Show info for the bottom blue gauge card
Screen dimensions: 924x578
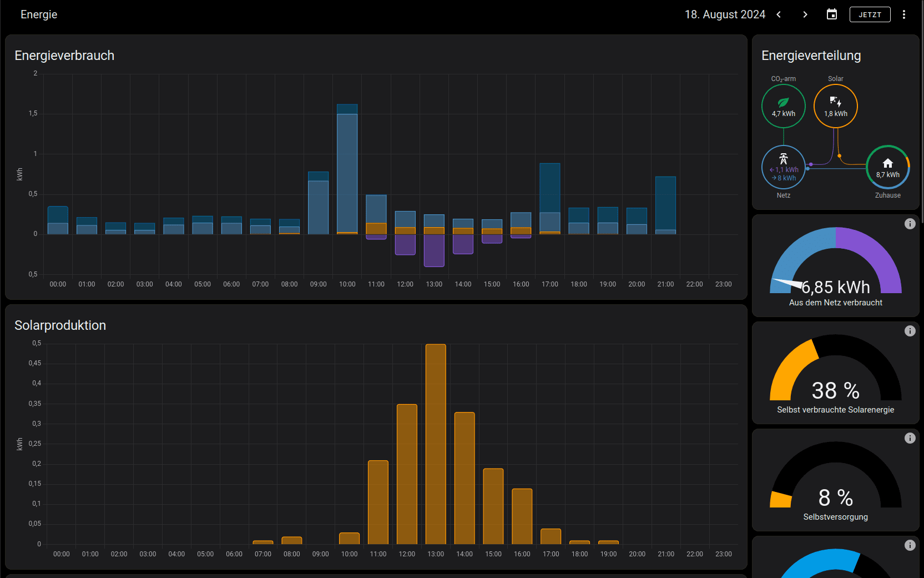(910, 545)
